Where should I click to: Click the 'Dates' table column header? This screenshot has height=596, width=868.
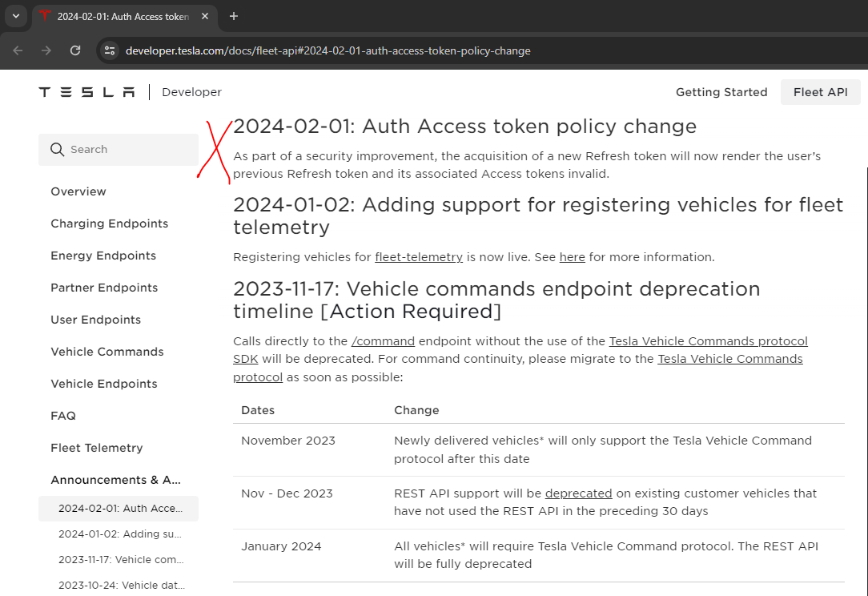point(258,410)
